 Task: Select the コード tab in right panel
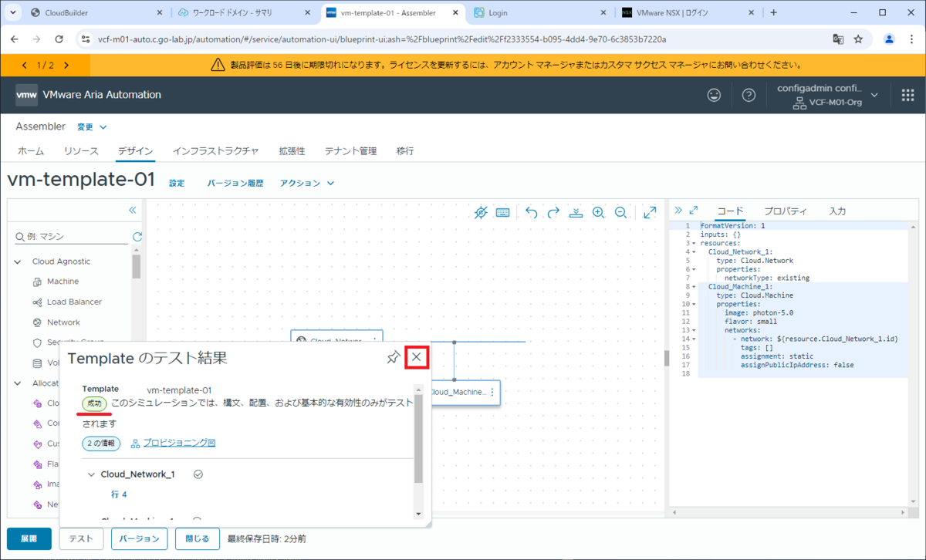[730, 211]
